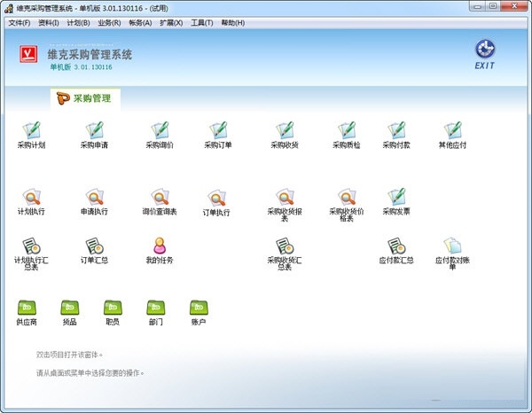Minimize the application window
This screenshot has width=532, height=413.
pos(478,6)
